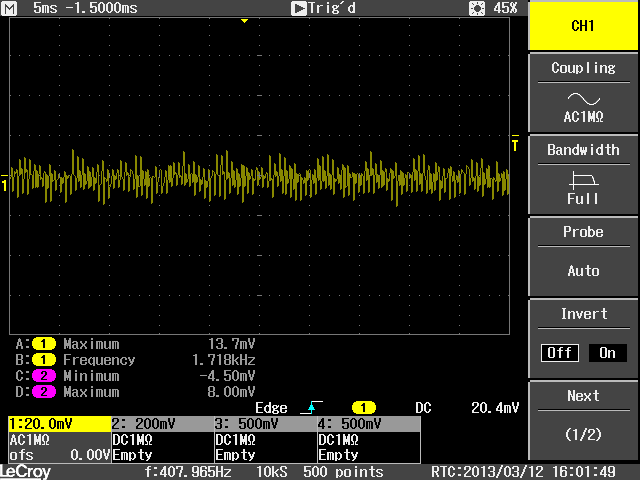This screenshot has width=640, height=480.
Task: Click the 45% brightness value
Action: (x=505, y=8)
